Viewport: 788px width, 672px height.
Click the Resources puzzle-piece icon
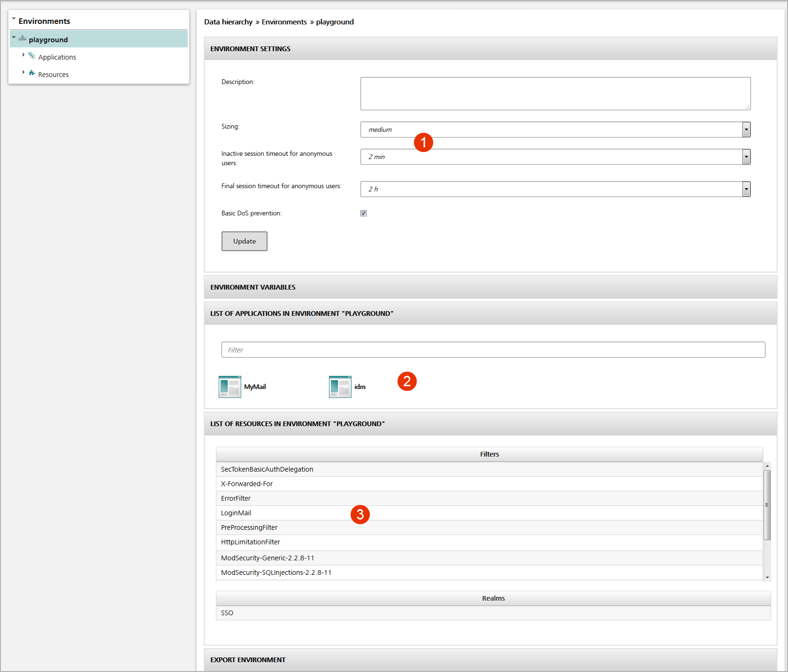click(x=32, y=73)
